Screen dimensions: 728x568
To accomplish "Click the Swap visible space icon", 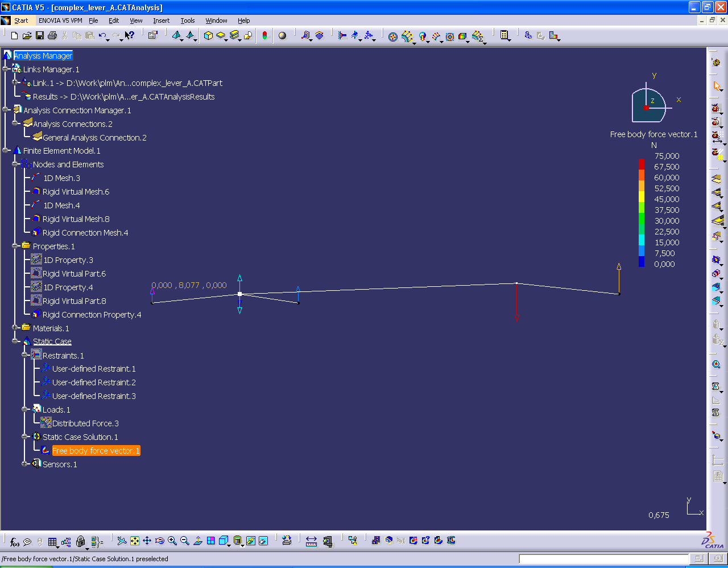I will [x=263, y=541].
